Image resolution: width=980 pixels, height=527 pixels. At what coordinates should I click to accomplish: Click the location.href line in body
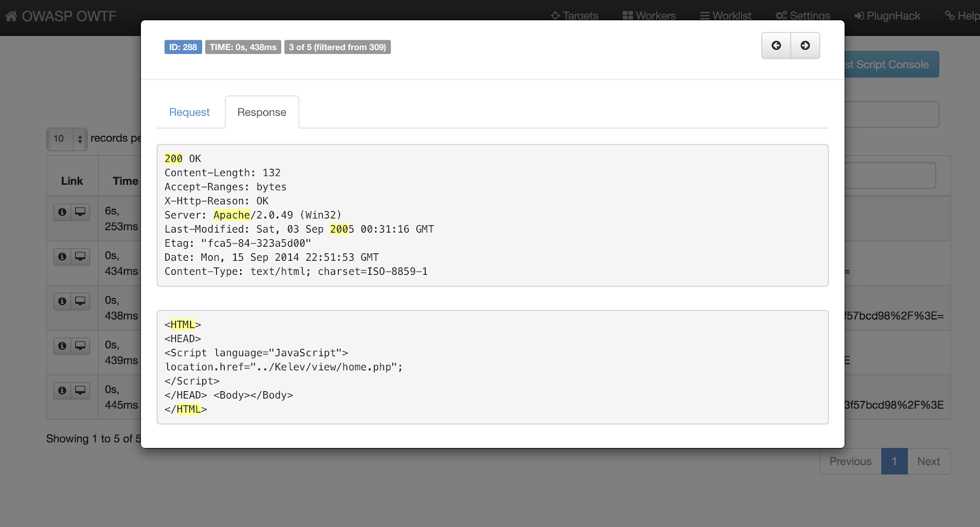(284, 367)
